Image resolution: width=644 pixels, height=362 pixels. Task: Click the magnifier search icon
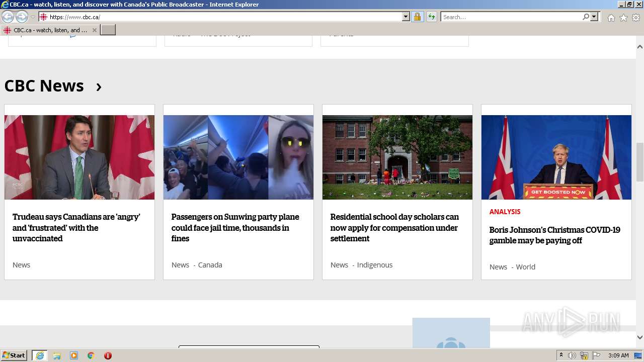586,17
